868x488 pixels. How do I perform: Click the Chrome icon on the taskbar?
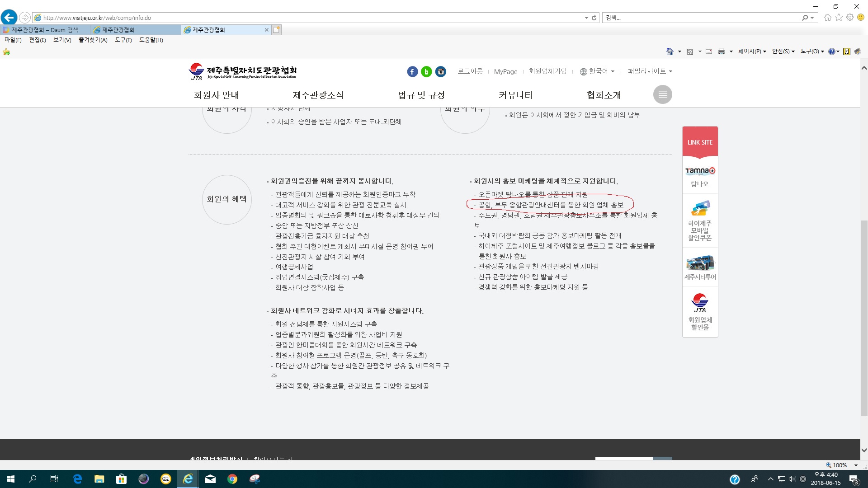coord(232,479)
